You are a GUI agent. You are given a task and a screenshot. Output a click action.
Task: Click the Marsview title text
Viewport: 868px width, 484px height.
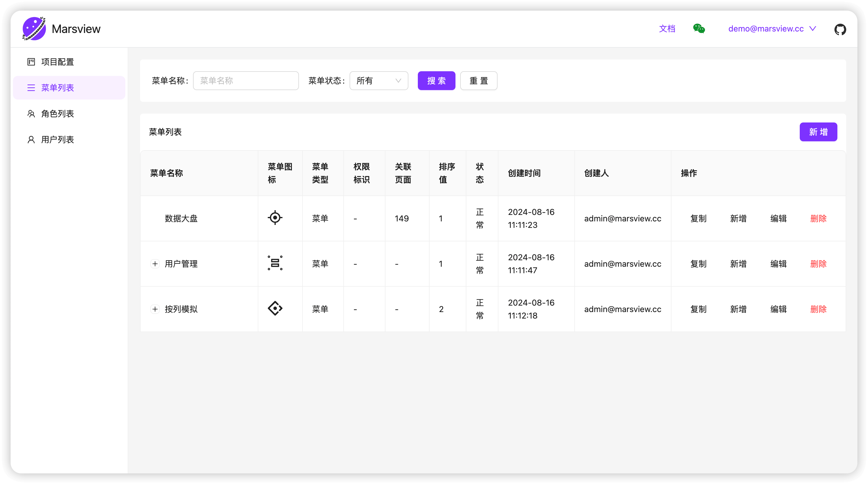pos(76,29)
